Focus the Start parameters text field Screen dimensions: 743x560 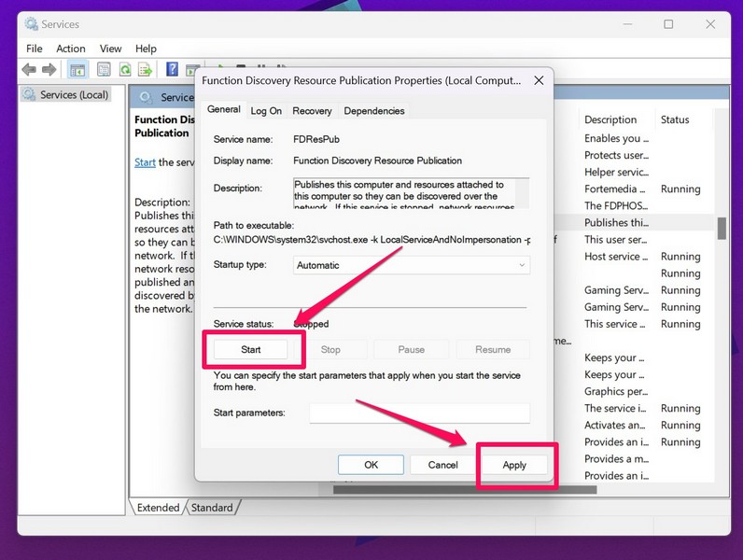point(419,413)
